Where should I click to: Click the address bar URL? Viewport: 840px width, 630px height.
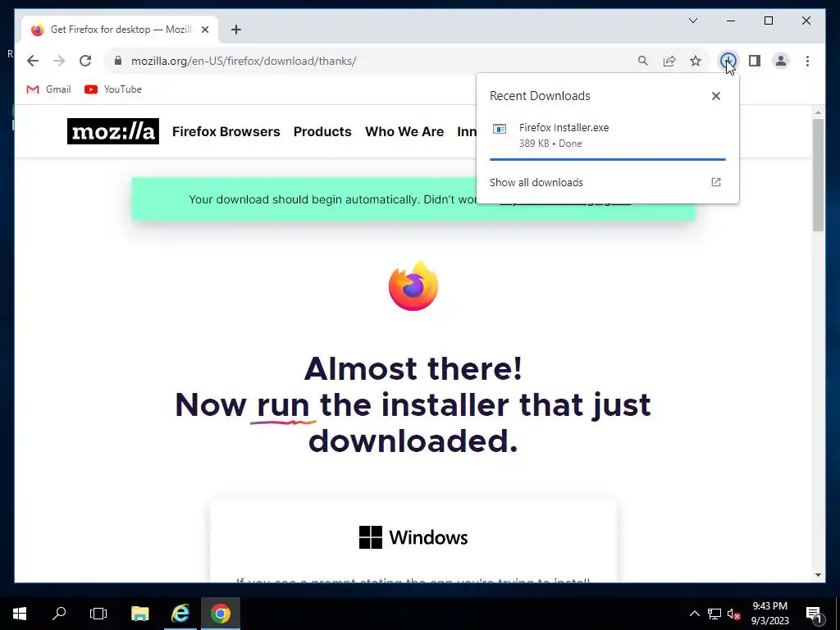coord(244,61)
